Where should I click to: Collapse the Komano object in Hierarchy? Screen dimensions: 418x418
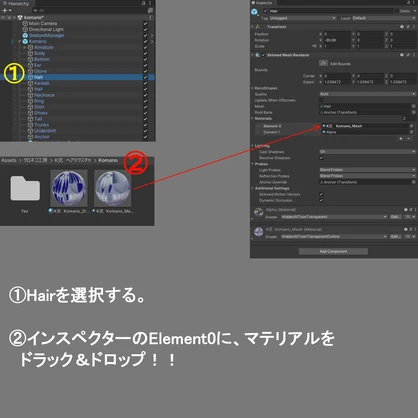pos(20,41)
